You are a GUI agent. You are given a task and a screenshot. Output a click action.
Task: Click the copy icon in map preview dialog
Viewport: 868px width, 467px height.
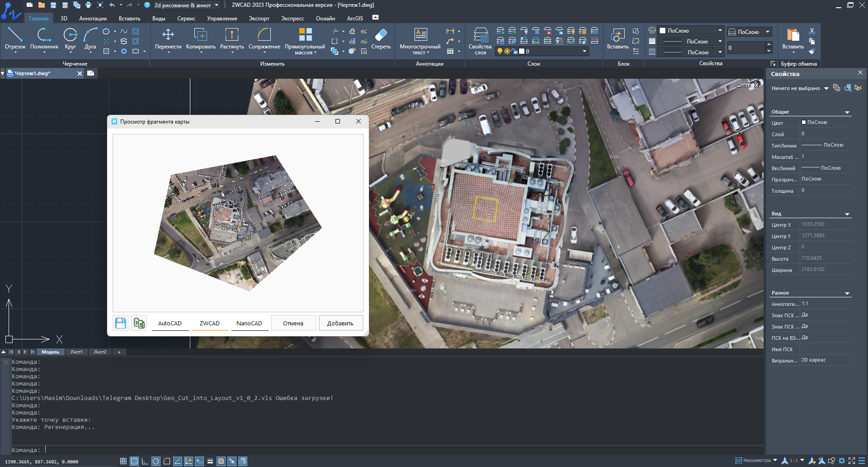tap(139, 323)
